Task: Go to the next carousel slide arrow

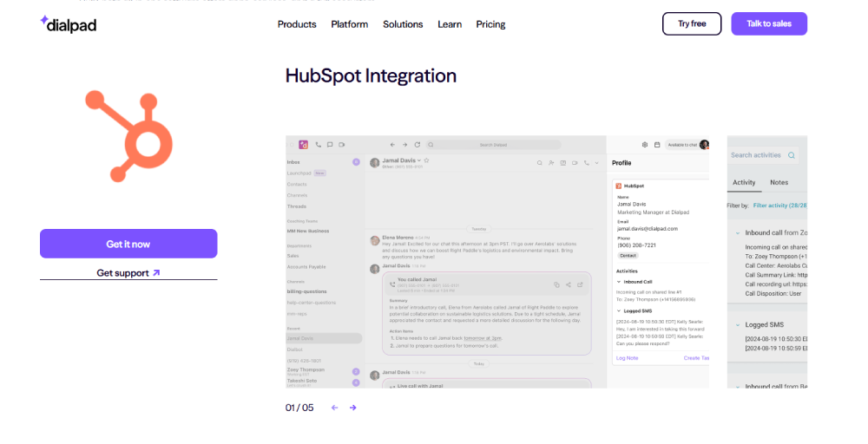Action: coord(352,408)
